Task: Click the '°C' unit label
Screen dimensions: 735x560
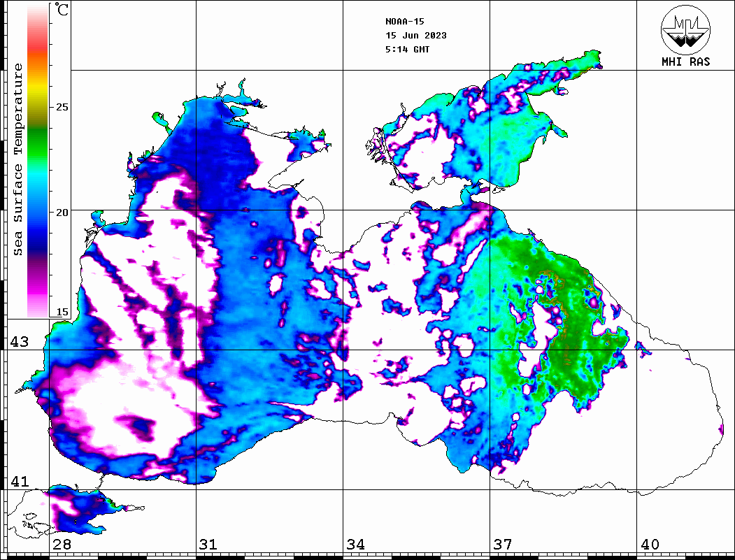Action: coord(62,9)
